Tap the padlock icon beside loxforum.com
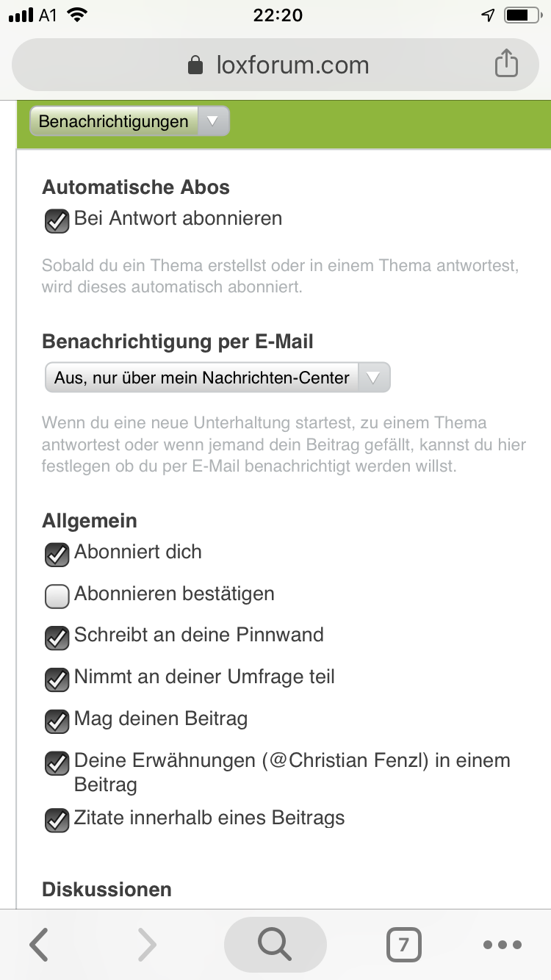The image size is (551, 980). point(195,66)
